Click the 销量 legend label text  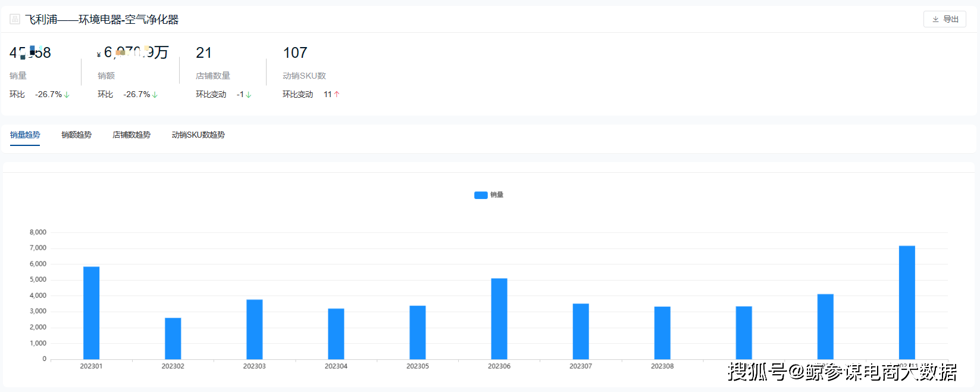[x=497, y=195]
